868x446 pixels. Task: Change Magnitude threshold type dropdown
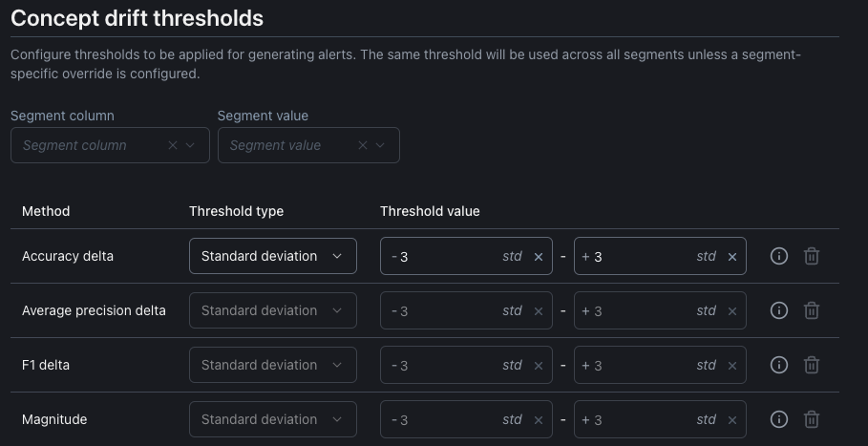pyautogui.click(x=272, y=419)
